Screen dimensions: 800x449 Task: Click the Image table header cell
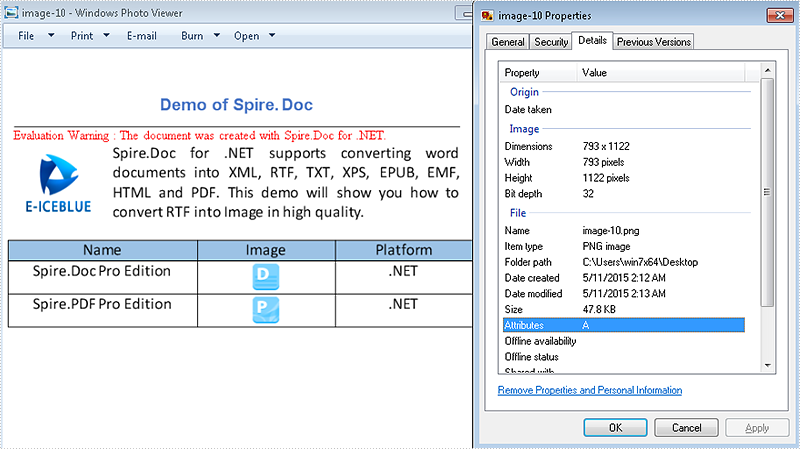266,250
